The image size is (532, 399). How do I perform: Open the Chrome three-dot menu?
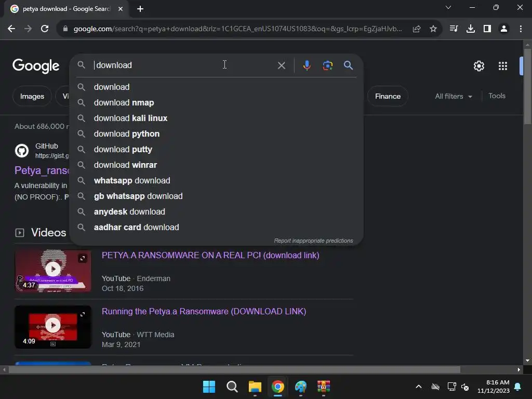pos(521,29)
